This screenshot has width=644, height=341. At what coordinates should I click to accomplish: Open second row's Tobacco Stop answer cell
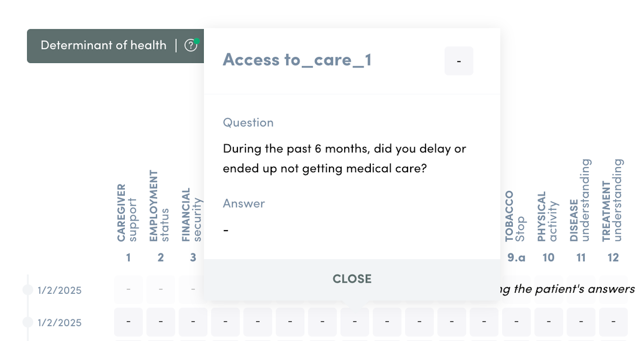pyautogui.click(x=516, y=322)
